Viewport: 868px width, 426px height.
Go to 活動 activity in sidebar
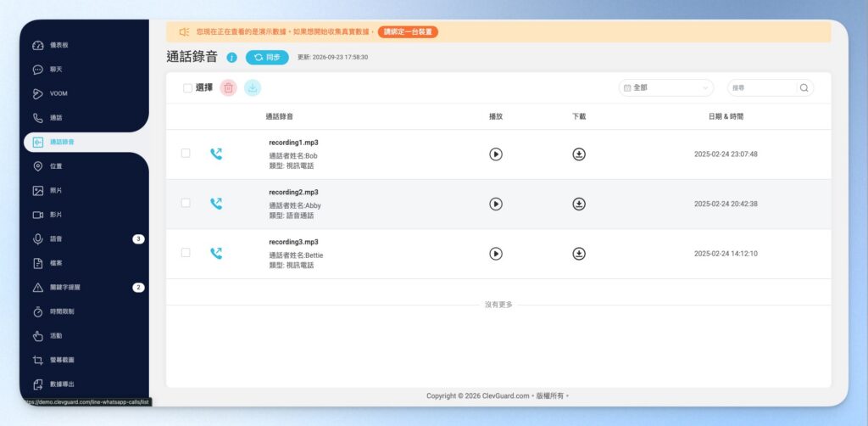56,336
